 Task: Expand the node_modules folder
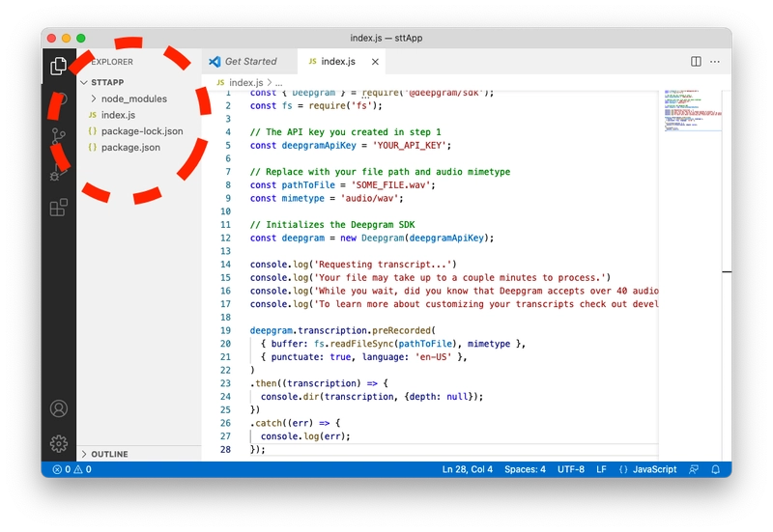click(x=134, y=98)
